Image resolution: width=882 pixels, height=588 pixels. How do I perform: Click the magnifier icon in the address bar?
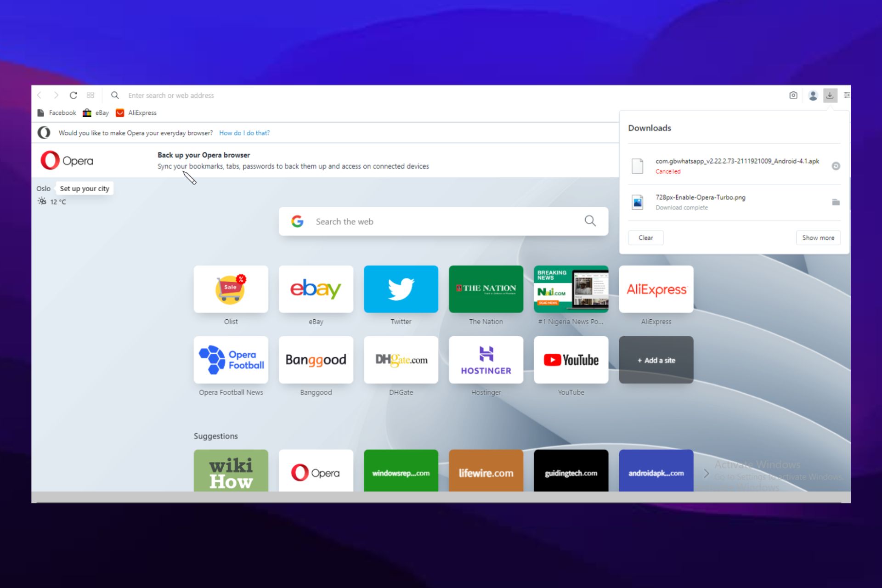(x=115, y=95)
